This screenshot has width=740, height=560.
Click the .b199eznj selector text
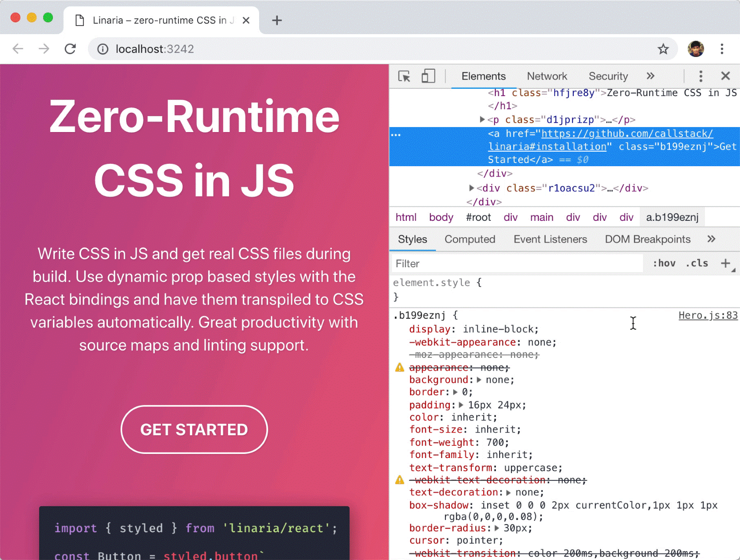coord(419,316)
